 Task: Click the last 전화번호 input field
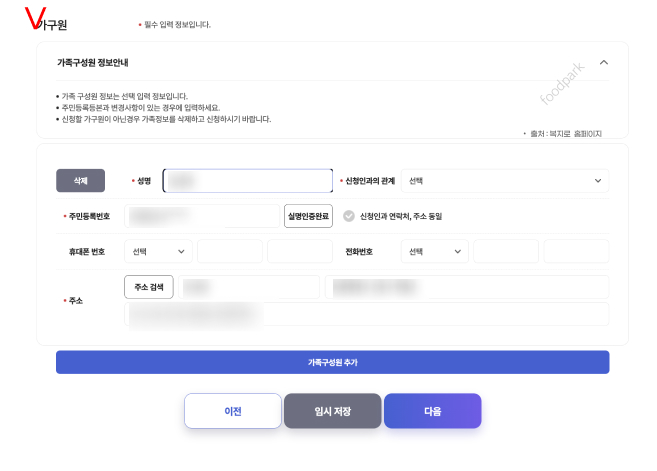[577, 251]
